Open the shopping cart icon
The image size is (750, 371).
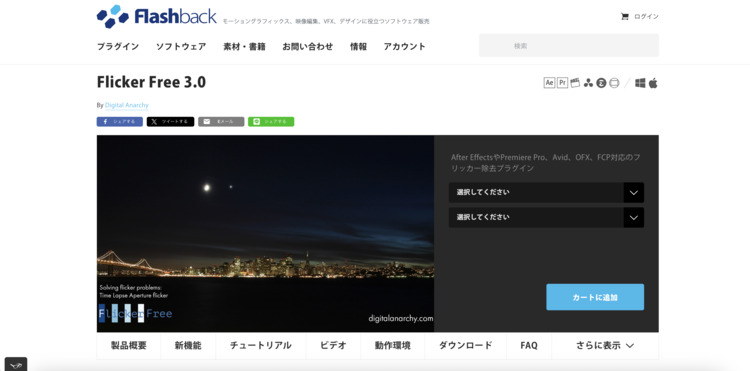click(624, 17)
